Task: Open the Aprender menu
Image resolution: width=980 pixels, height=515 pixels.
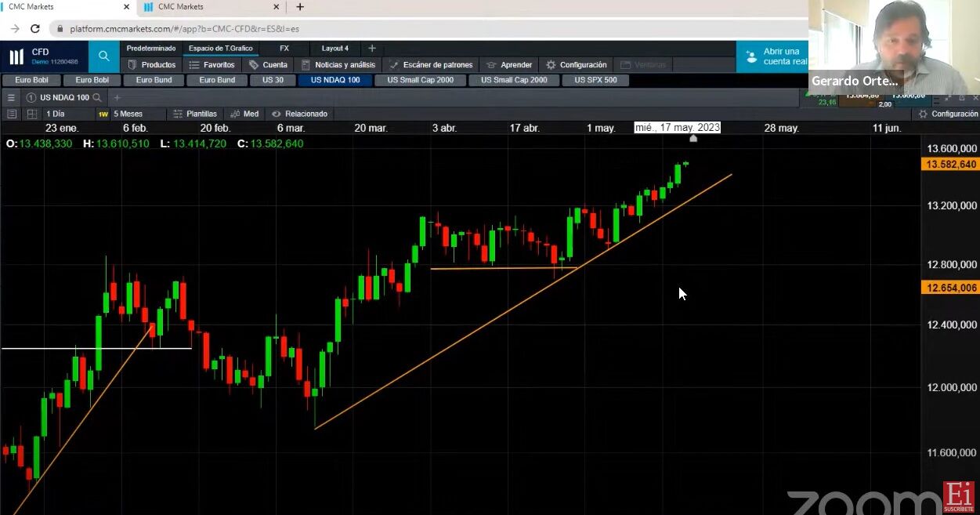Action: 509,64
